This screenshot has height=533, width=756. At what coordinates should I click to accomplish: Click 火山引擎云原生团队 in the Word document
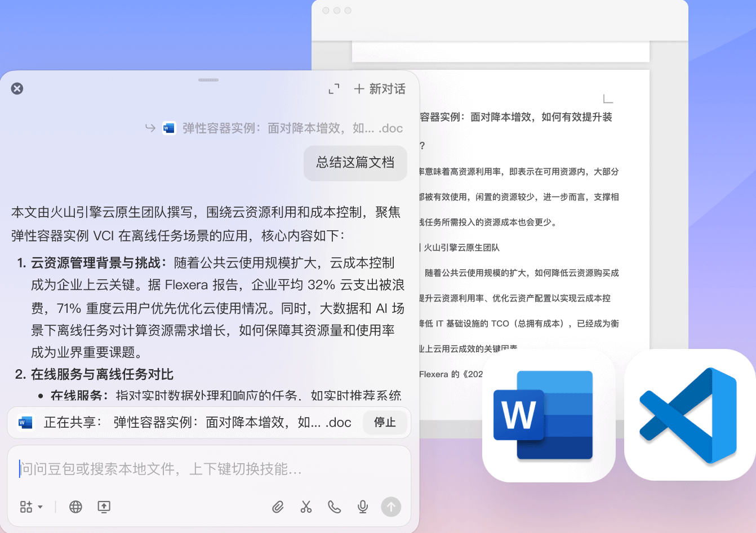coord(461,248)
